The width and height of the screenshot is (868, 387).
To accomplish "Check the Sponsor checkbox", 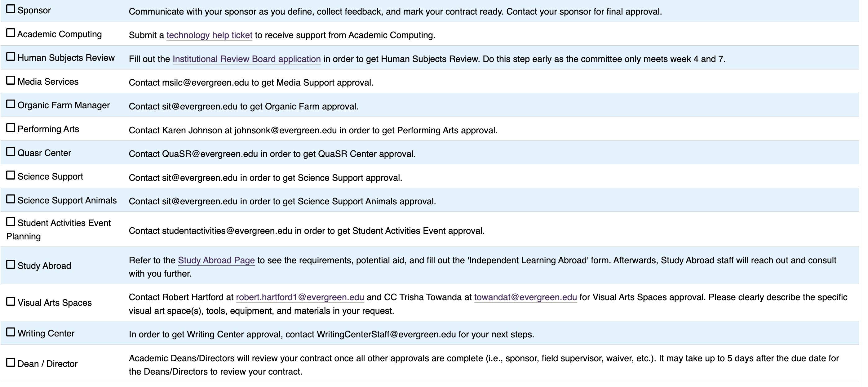I will tap(11, 9).
